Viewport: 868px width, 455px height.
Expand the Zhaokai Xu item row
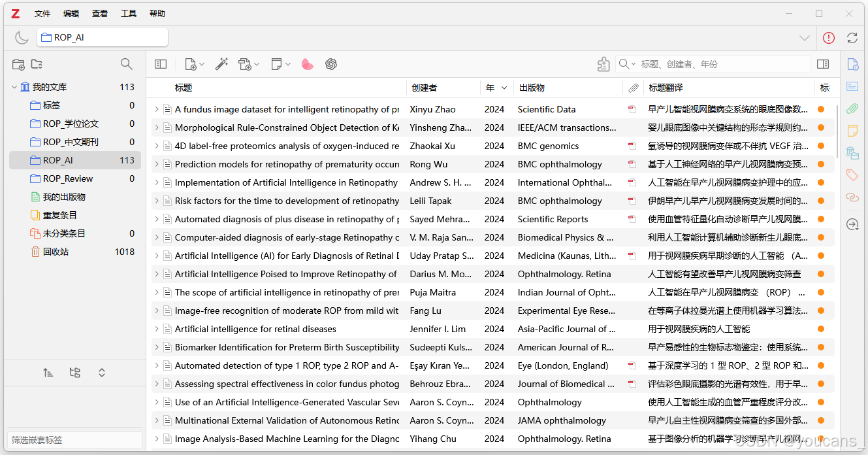pyautogui.click(x=157, y=146)
